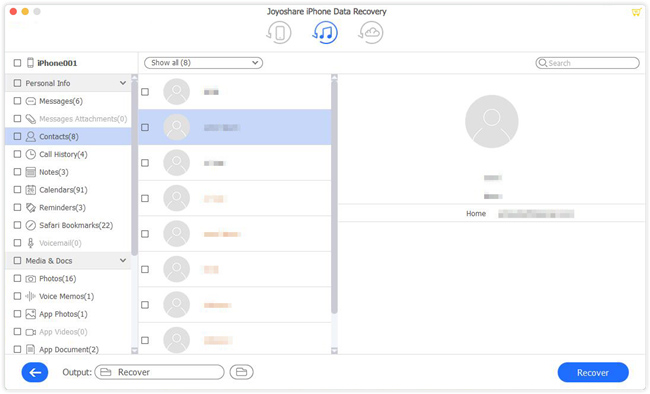Click the contact list scroll-down arrow
650x394 pixels.
[335, 351]
